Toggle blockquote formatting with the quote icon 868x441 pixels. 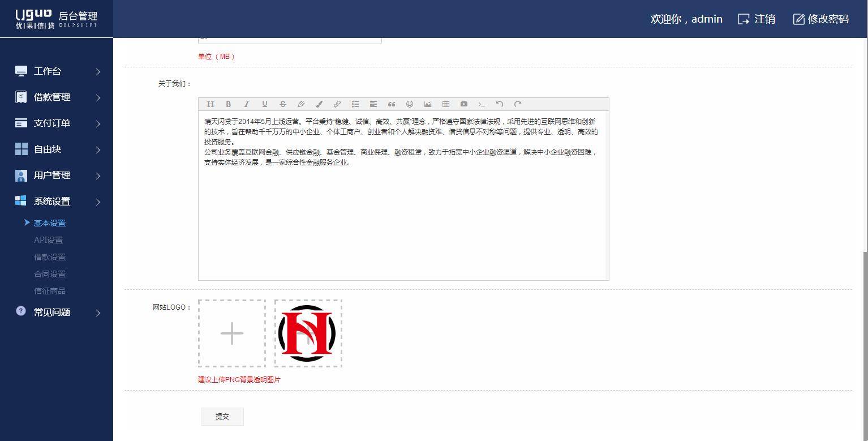(391, 104)
